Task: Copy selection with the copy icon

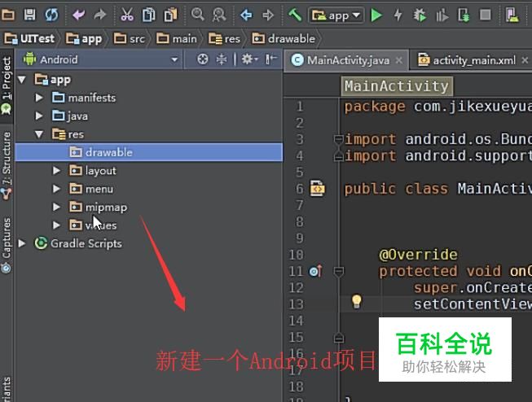Action: coord(148,15)
